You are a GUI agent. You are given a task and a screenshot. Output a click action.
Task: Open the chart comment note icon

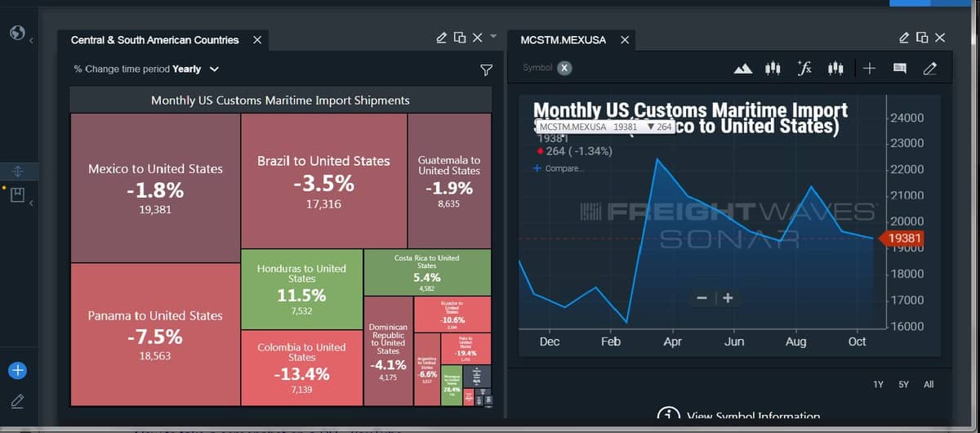899,69
